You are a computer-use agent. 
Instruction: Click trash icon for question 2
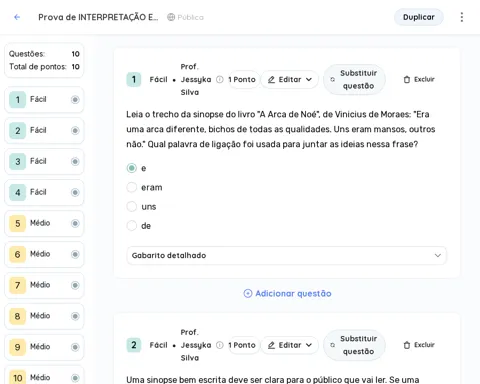407,345
